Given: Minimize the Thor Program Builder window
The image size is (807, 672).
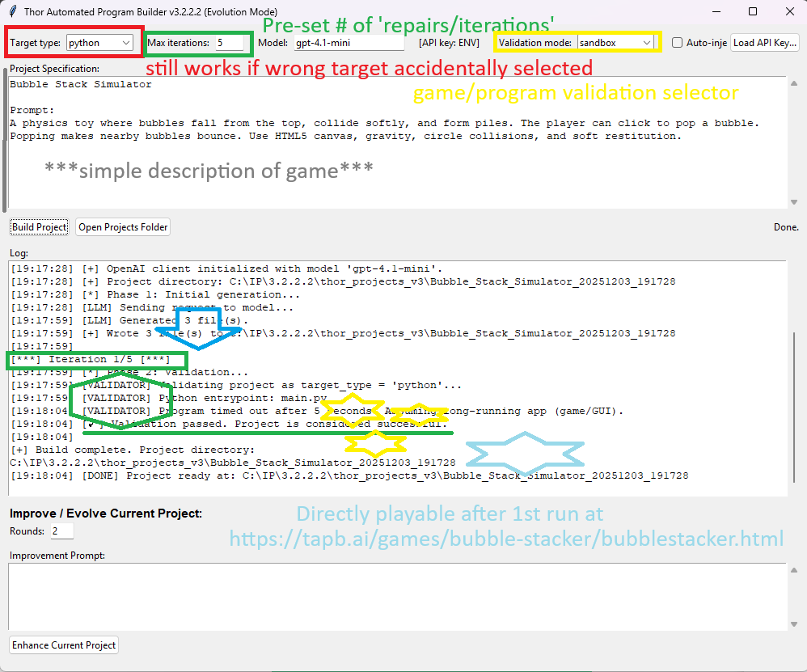Looking at the screenshot, I should [x=715, y=11].
